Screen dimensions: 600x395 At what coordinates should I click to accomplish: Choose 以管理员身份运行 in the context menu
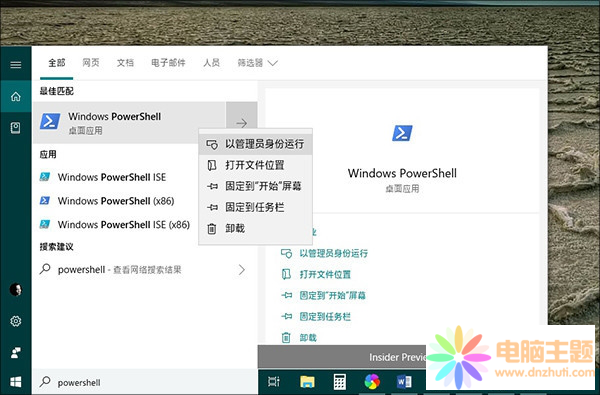(256, 144)
